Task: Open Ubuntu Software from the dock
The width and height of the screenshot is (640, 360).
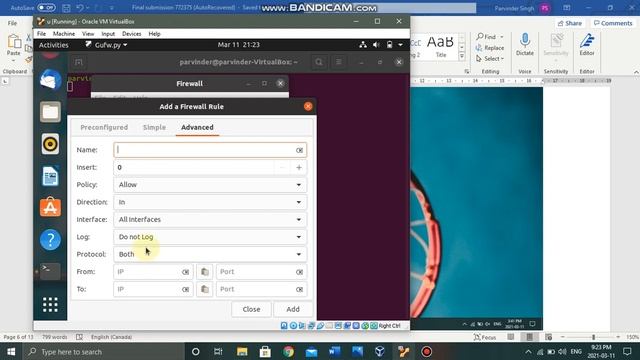Action: tap(50, 207)
